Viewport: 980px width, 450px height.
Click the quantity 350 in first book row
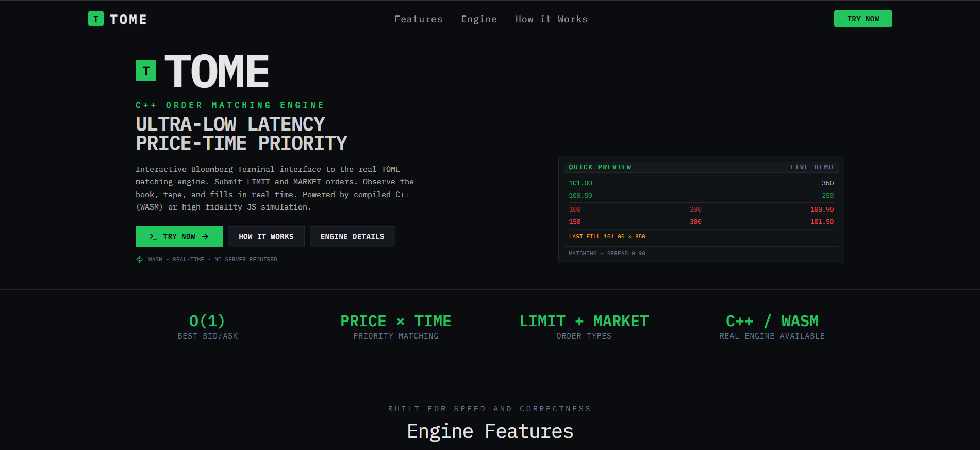click(827, 183)
